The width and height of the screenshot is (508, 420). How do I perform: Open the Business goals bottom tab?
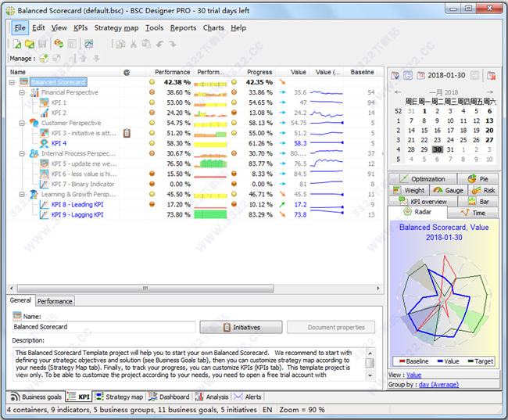coord(36,397)
